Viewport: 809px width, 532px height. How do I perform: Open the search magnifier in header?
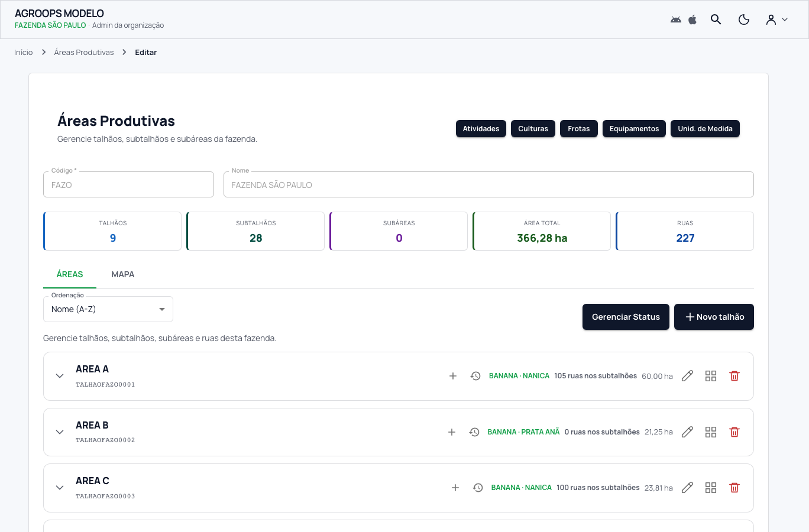[x=716, y=20]
